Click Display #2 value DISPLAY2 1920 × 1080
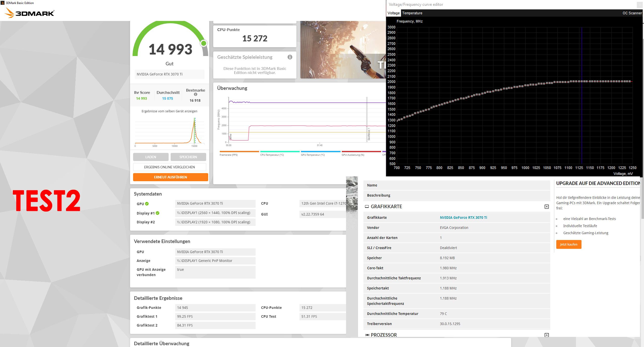Viewport: 644px width, 347px height. [x=215, y=222]
